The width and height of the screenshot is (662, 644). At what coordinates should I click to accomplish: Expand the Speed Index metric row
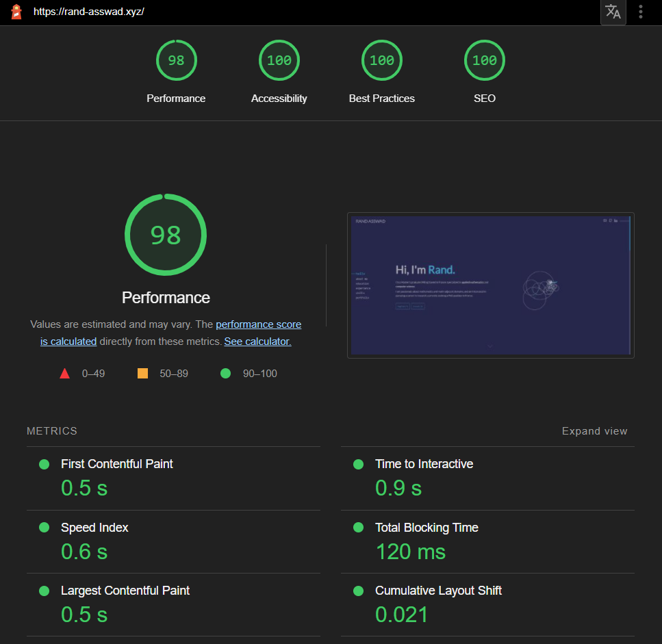[x=94, y=528]
